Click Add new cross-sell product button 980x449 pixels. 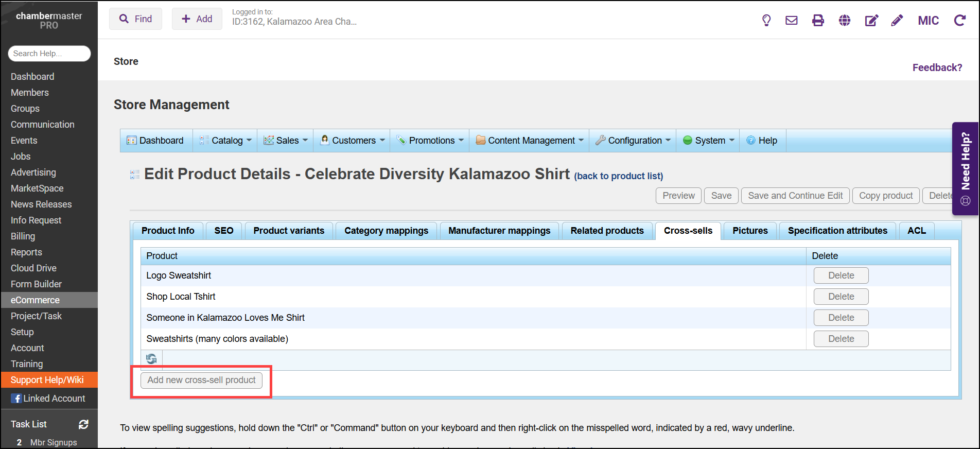point(201,380)
